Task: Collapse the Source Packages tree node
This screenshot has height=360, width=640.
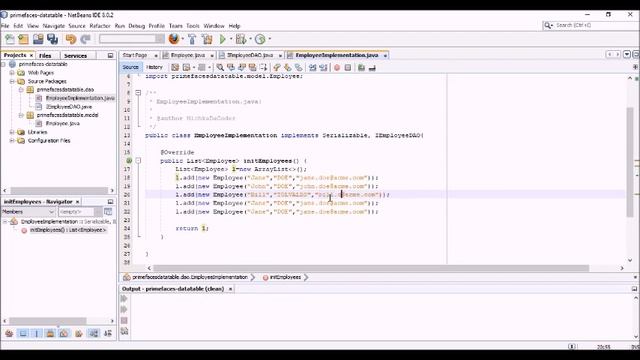Action: [x=12, y=81]
